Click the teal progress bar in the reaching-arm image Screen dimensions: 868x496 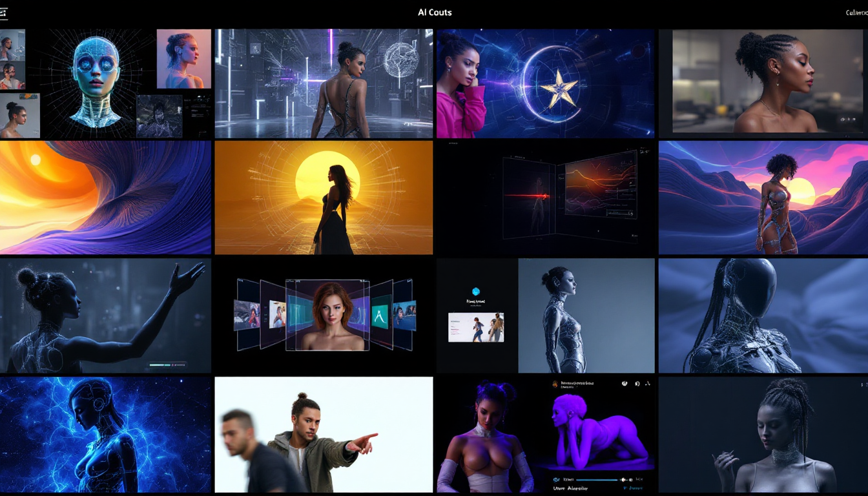pyautogui.click(x=167, y=365)
